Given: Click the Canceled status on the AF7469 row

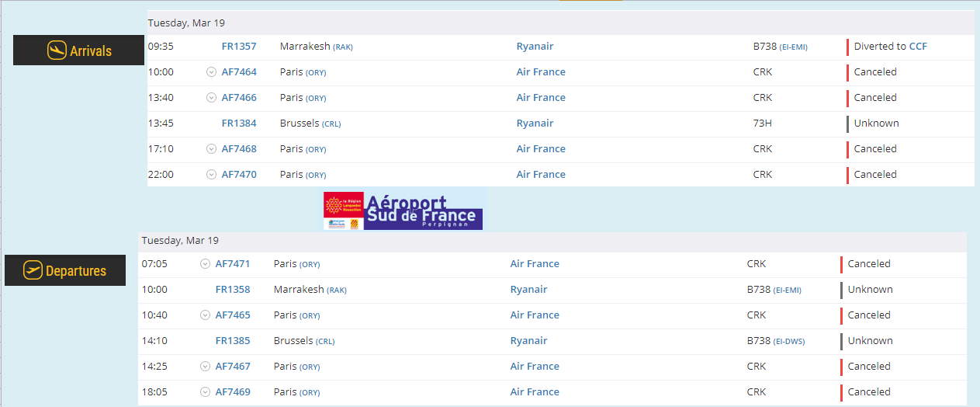Looking at the screenshot, I should 869,392.
